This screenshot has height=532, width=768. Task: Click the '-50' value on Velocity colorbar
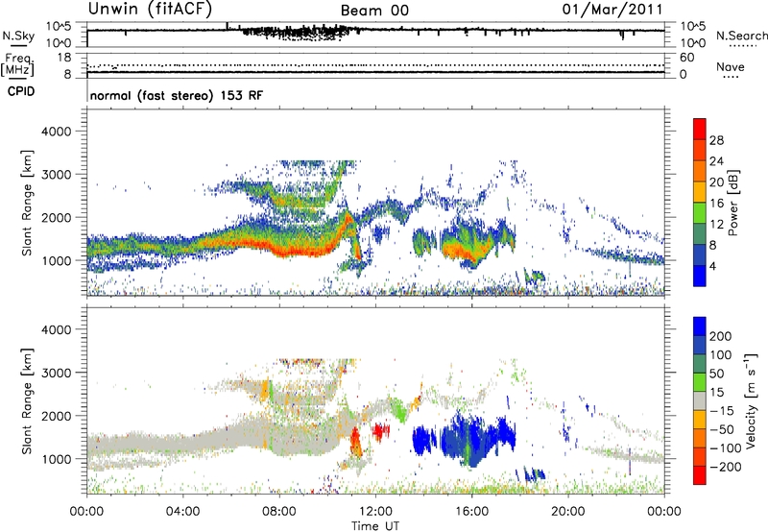click(722, 429)
